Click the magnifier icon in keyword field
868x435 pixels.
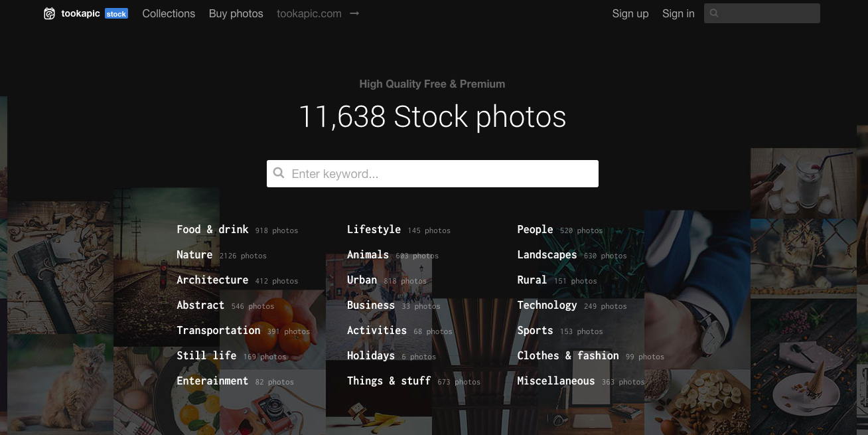(279, 173)
